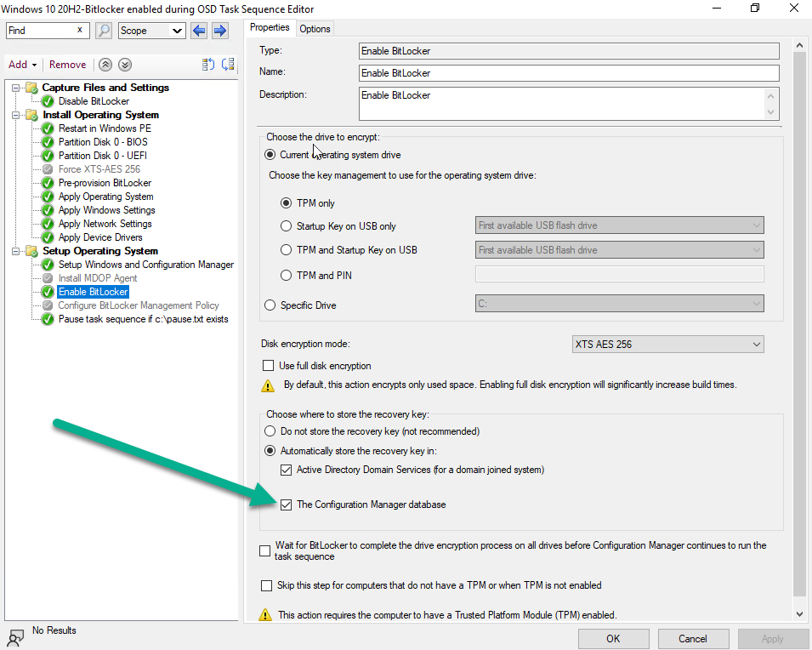Open Startup Key on USB only drive dropdown
Viewport: 812px width, 650px height.
619,225
